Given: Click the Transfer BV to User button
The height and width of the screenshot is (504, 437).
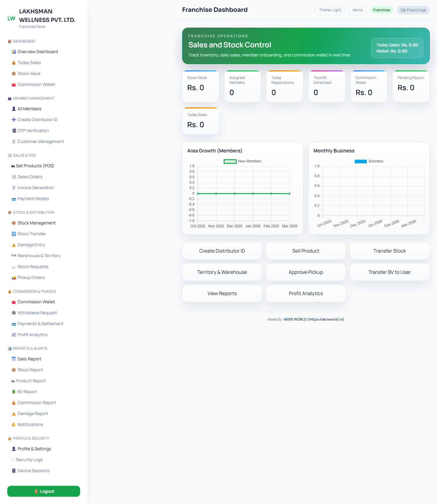Looking at the screenshot, I should (389, 272).
